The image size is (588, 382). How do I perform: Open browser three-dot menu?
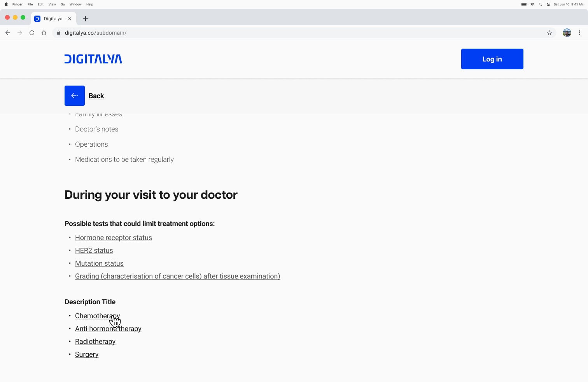pos(579,33)
